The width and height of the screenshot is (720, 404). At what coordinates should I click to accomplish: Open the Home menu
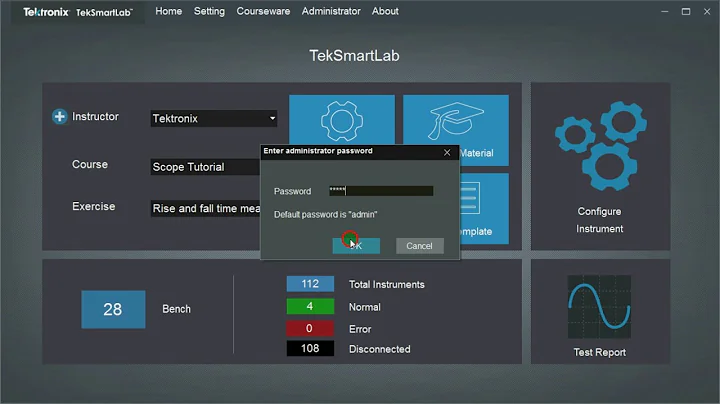coord(169,11)
